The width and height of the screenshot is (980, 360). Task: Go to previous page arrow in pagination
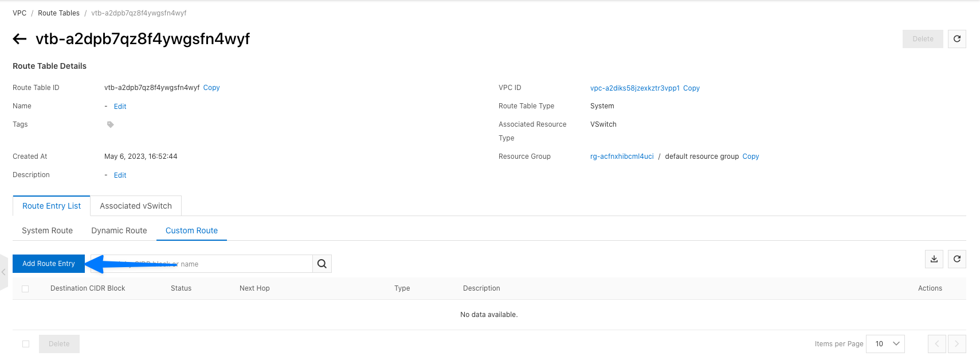pyautogui.click(x=937, y=344)
